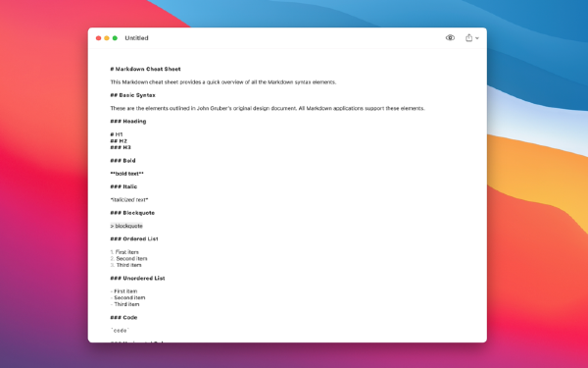Close the Untitled window with the red button
This screenshot has height=368, width=588.
[x=98, y=38]
